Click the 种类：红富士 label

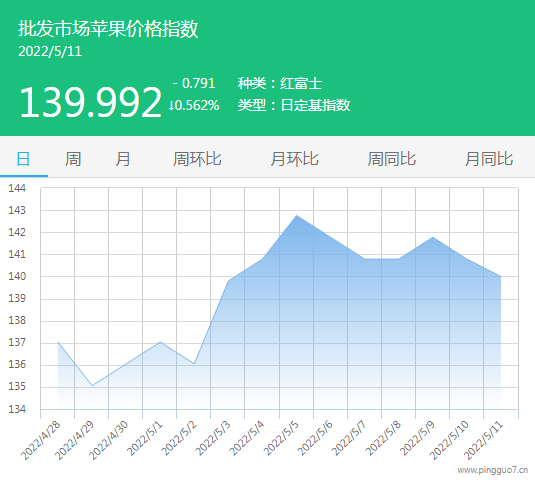(x=280, y=84)
